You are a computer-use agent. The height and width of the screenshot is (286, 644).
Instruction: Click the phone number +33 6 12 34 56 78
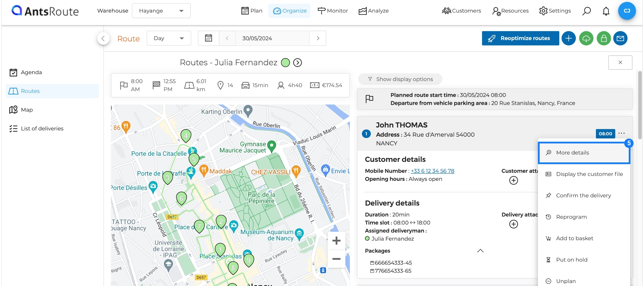(x=432, y=171)
